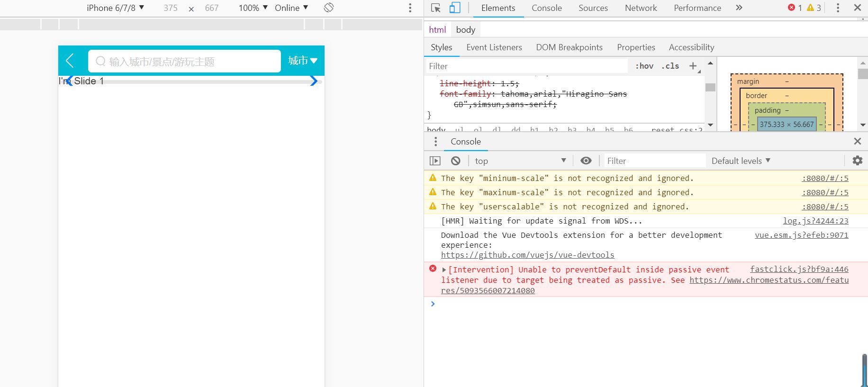Click back arrow in mobile header
Screen dimensions: 868x387
70,61
